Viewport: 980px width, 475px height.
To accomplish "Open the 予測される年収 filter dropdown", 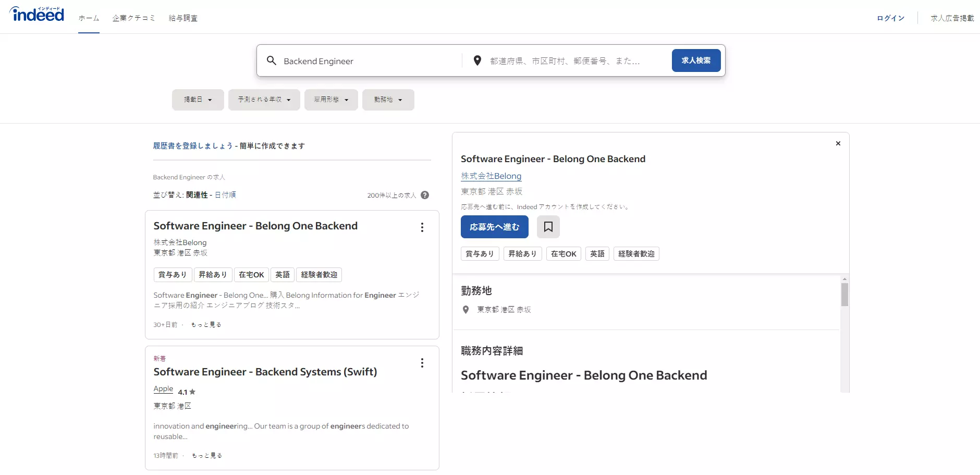I will [264, 100].
